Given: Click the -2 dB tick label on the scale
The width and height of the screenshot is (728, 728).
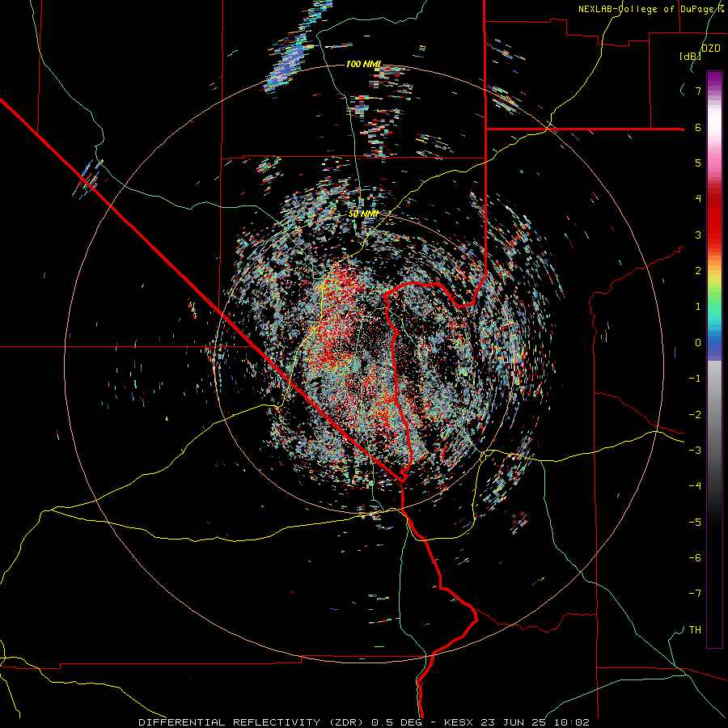Looking at the screenshot, I should (x=695, y=415).
